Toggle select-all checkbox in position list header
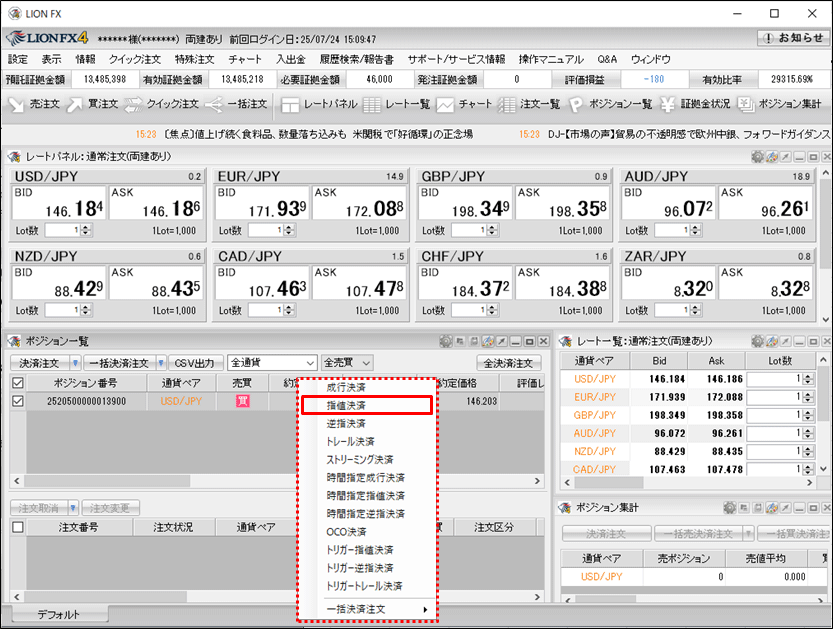The height and width of the screenshot is (629, 833). pos(17,383)
